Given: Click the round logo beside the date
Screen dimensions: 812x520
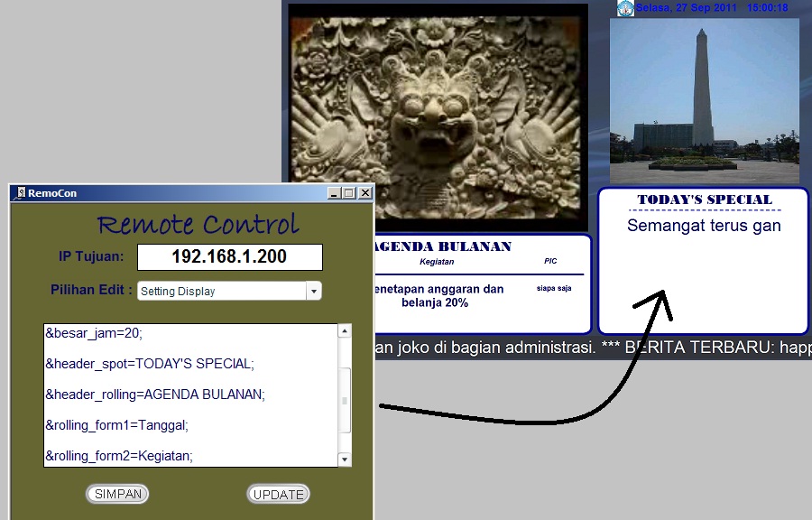Looking at the screenshot, I should tap(625, 8).
